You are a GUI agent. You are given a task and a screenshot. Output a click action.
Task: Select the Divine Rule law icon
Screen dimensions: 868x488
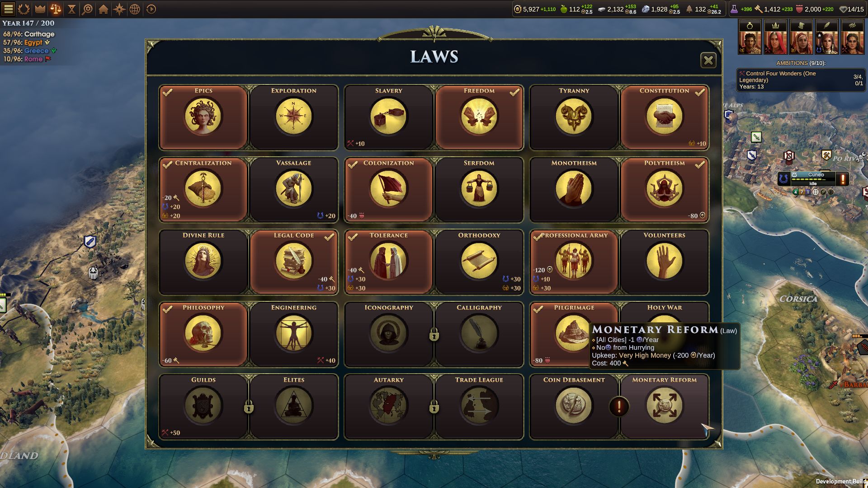click(203, 261)
